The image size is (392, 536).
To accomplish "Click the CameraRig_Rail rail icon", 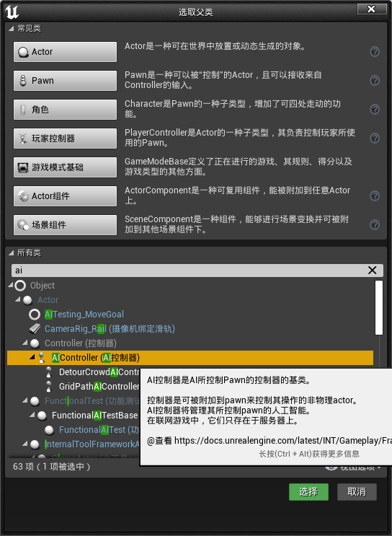I will pos(35,329).
